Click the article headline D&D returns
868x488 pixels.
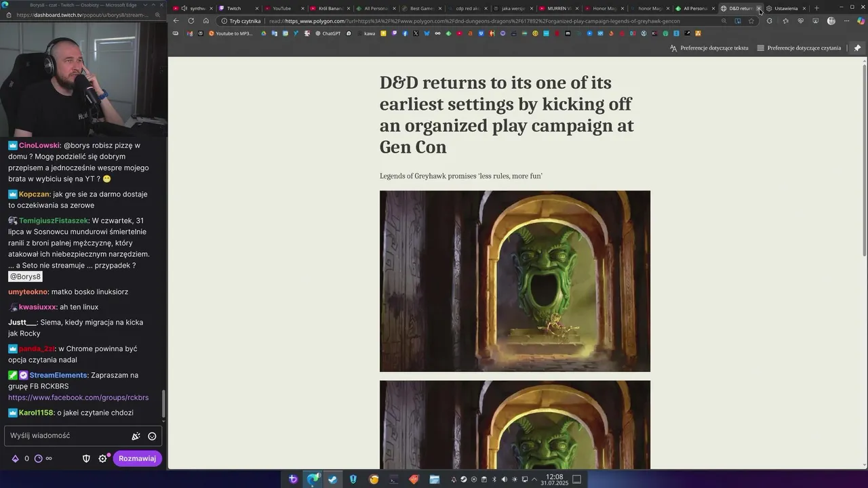click(507, 115)
